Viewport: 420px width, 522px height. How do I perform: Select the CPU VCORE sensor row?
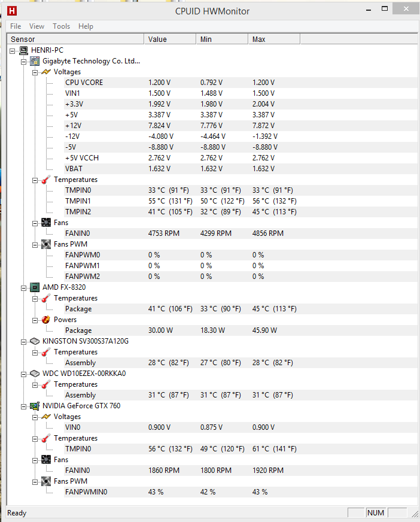(x=84, y=83)
